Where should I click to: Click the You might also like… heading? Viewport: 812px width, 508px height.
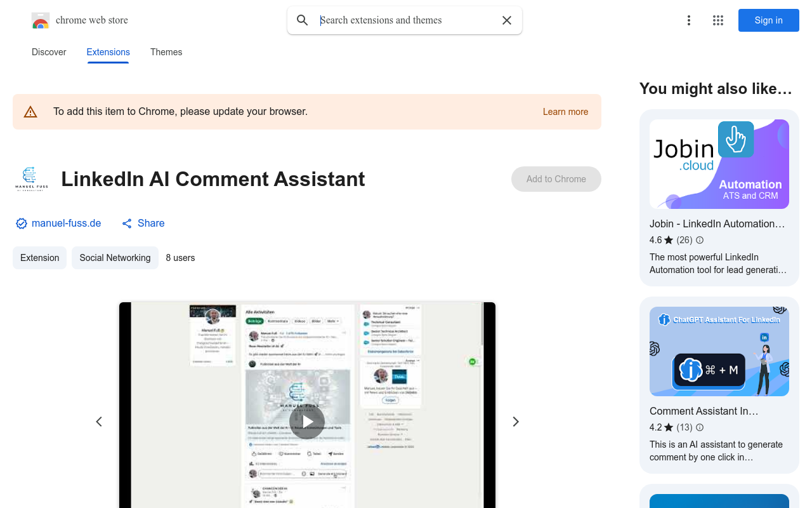click(716, 89)
